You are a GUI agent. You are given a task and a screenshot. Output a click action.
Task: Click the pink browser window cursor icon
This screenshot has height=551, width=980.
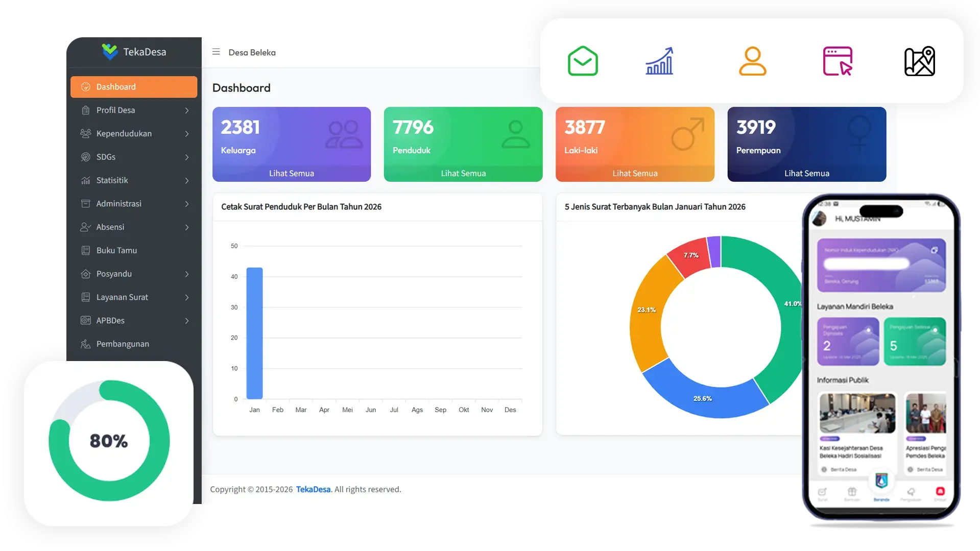838,61
